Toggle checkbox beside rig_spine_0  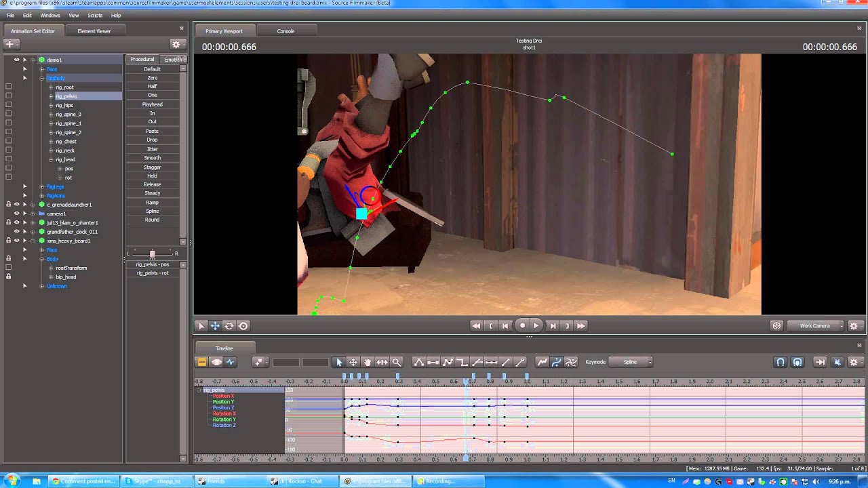pos(9,114)
